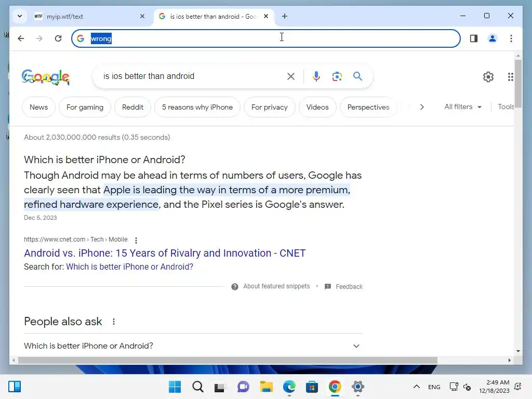
Task: Open File Explorer from taskbar
Action: [x=267, y=387]
